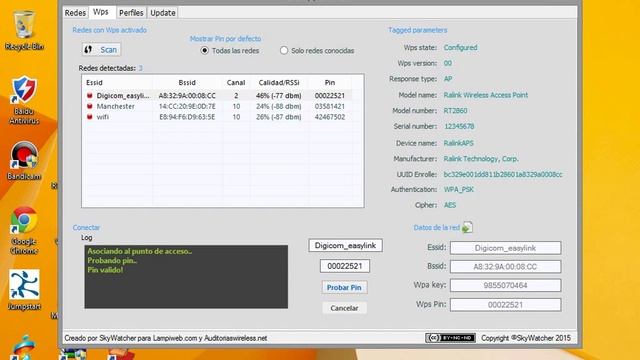Viewport: 640px width, 360px height.
Task: Click the Pin valido! log line
Action: tap(105, 270)
